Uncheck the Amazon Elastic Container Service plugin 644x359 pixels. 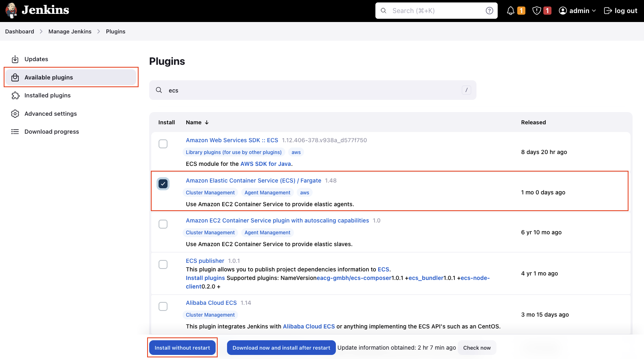tap(163, 183)
